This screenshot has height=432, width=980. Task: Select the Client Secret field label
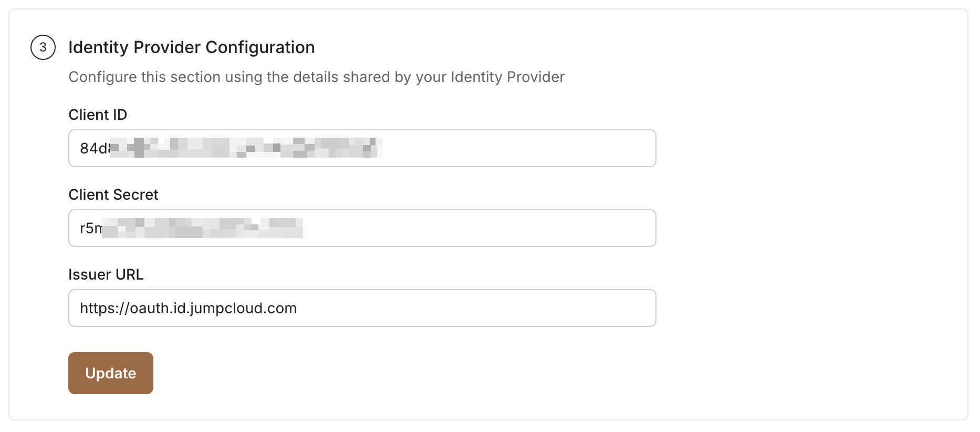coord(113,194)
